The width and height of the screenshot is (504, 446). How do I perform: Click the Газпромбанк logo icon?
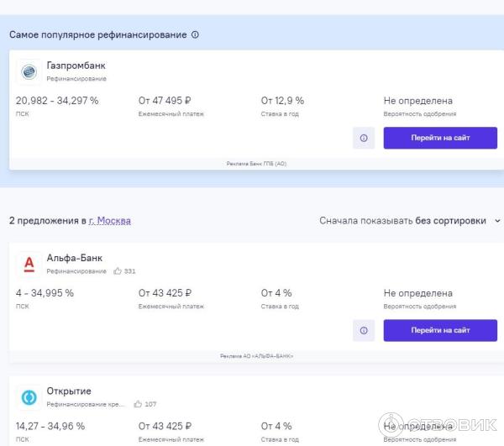(x=29, y=71)
